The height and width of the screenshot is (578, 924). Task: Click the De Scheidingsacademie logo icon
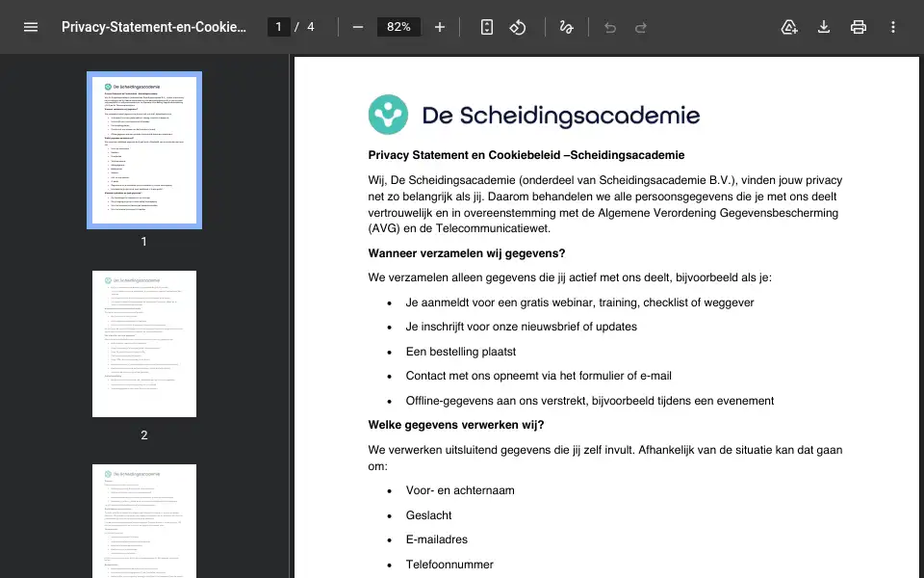[388, 115]
